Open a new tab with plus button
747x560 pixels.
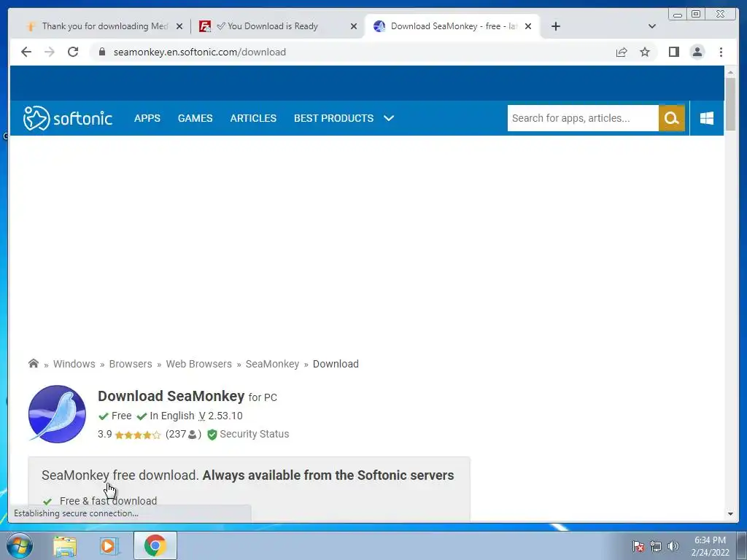555,26
